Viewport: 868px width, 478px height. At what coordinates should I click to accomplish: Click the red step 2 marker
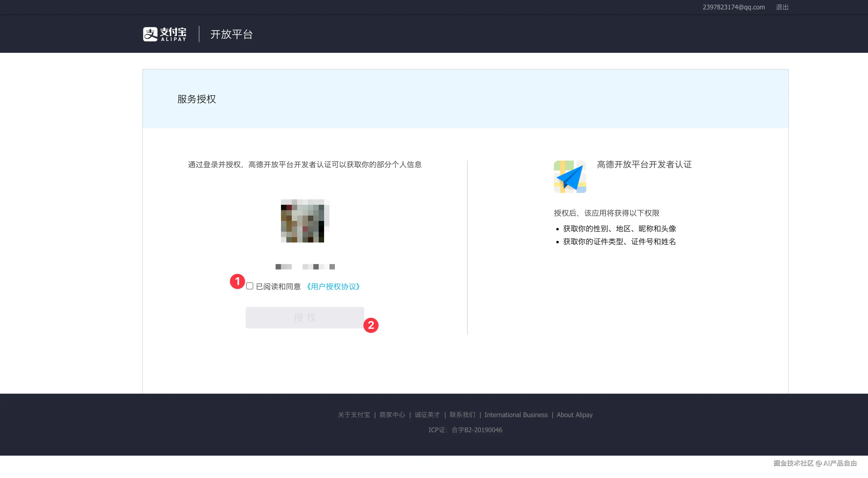[371, 325]
